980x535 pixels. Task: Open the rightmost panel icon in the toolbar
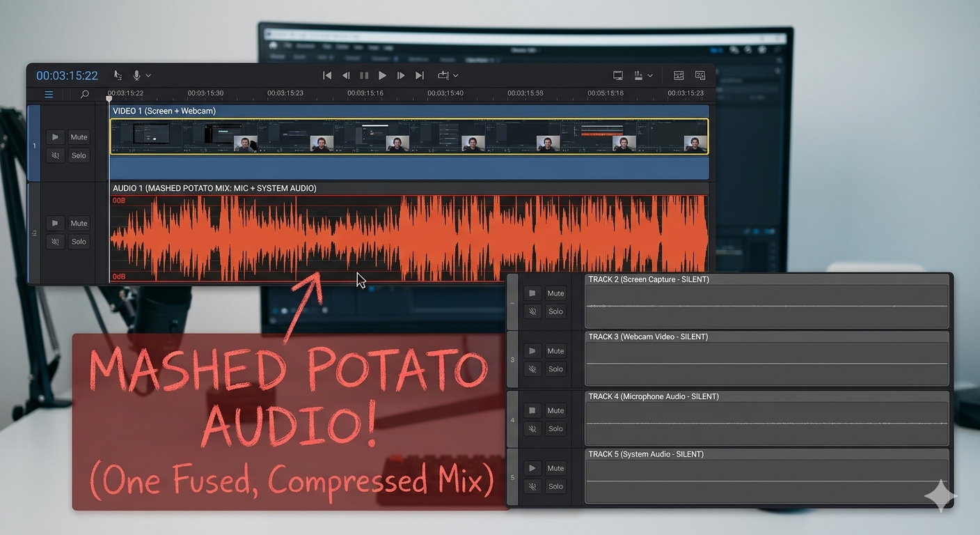[x=700, y=75]
